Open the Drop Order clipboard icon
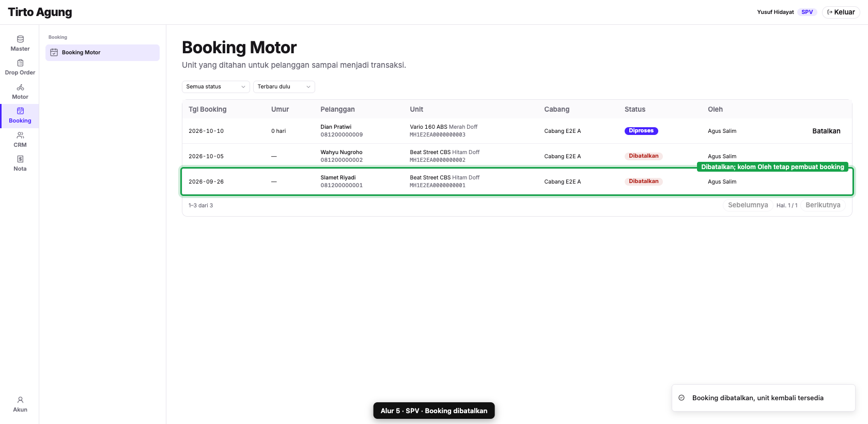Screen dimensions: 868x424 [20, 63]
